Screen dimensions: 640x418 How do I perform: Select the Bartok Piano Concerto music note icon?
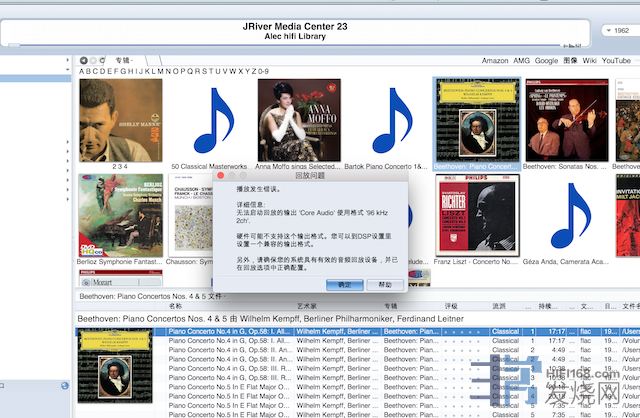(388, 119)
